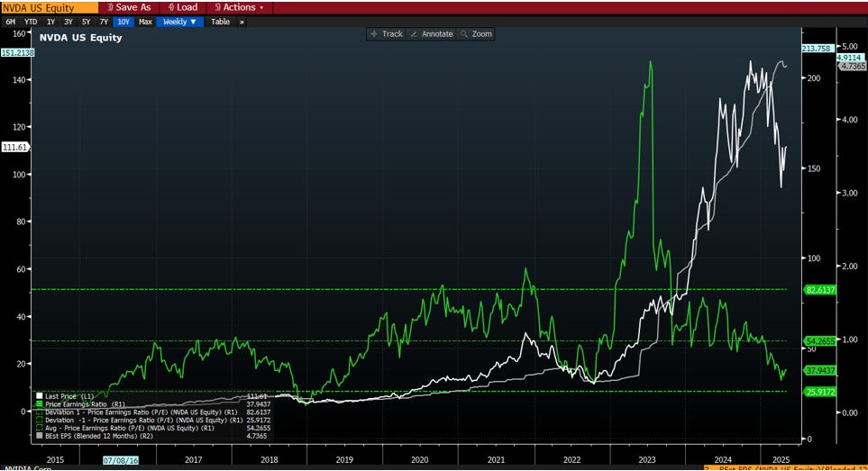Screen dimensions: 868x471
Task: Activate the Track chart tool
Action: pos(387,33)
